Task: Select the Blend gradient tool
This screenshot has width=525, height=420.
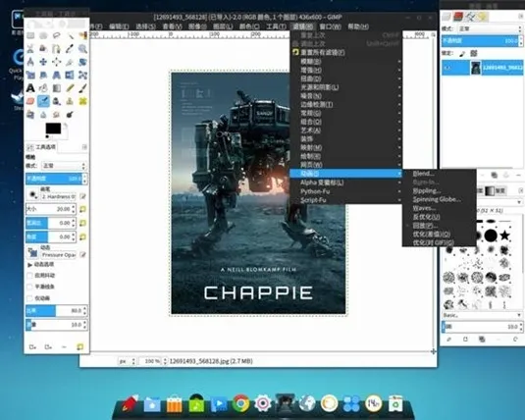Action: point(56,88)
